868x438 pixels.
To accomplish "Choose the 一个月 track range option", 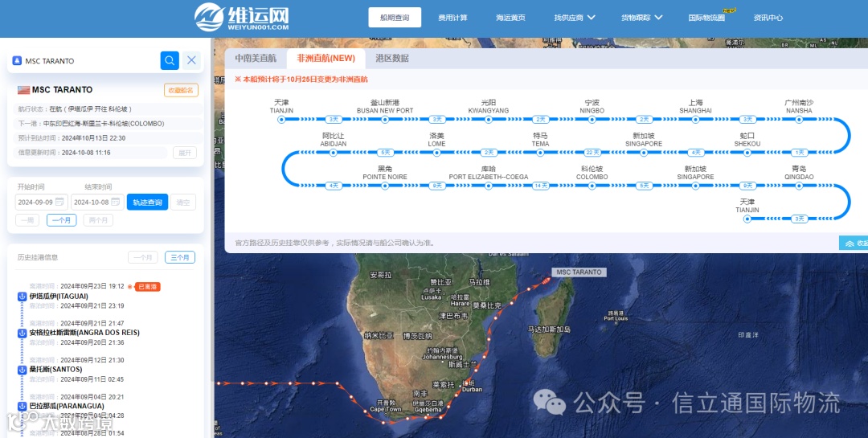I will point(61,220).
